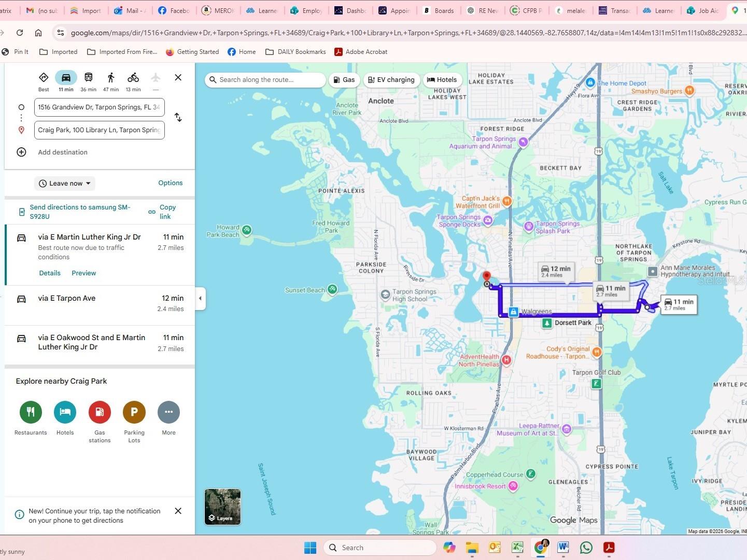The height and width of the screenshot is (560, 747).
Task: Toggle the Gas filter chip
Action: click(344, 80)
